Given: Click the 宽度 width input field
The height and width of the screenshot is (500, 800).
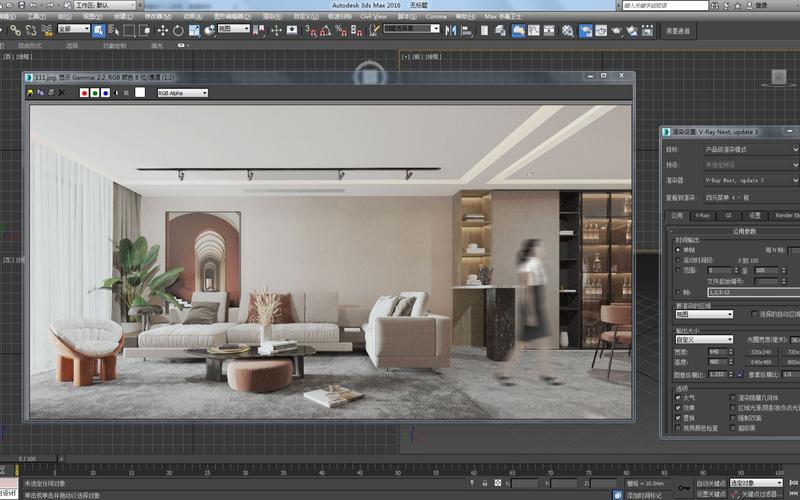Looking at the screenshot, I should (x=719, y=352).
